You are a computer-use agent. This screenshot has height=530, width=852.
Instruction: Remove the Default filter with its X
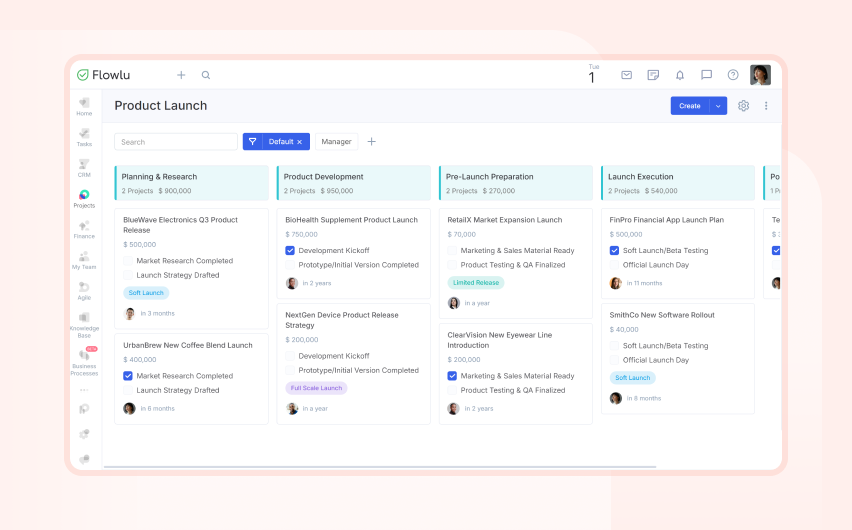click(299, 142)
